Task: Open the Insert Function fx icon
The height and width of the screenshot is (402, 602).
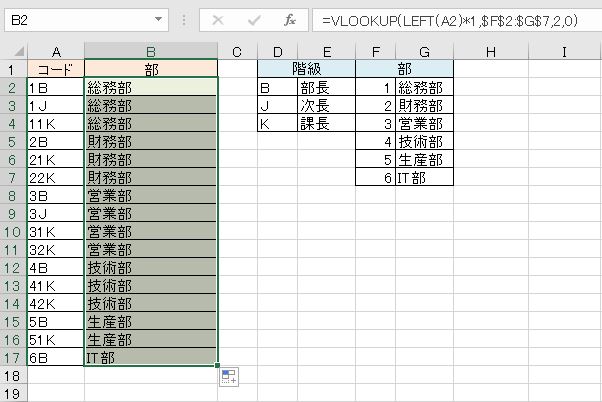Action: pos(290,20)
